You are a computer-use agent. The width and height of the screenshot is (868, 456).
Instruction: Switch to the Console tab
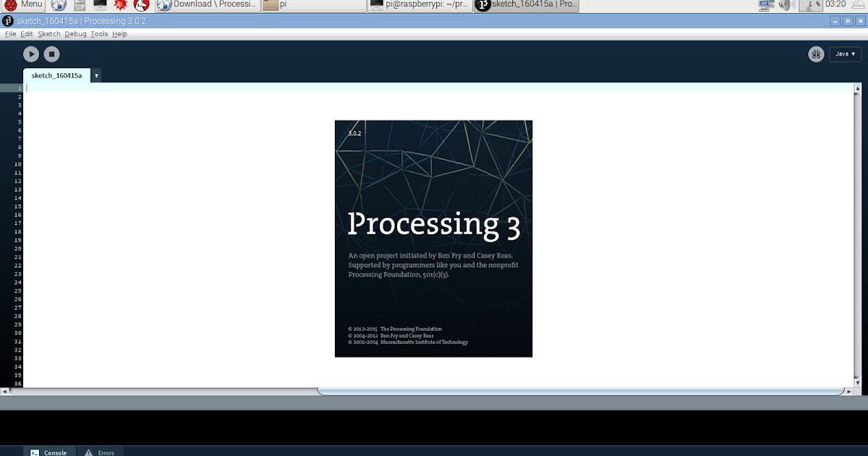(x=50, y=452)
